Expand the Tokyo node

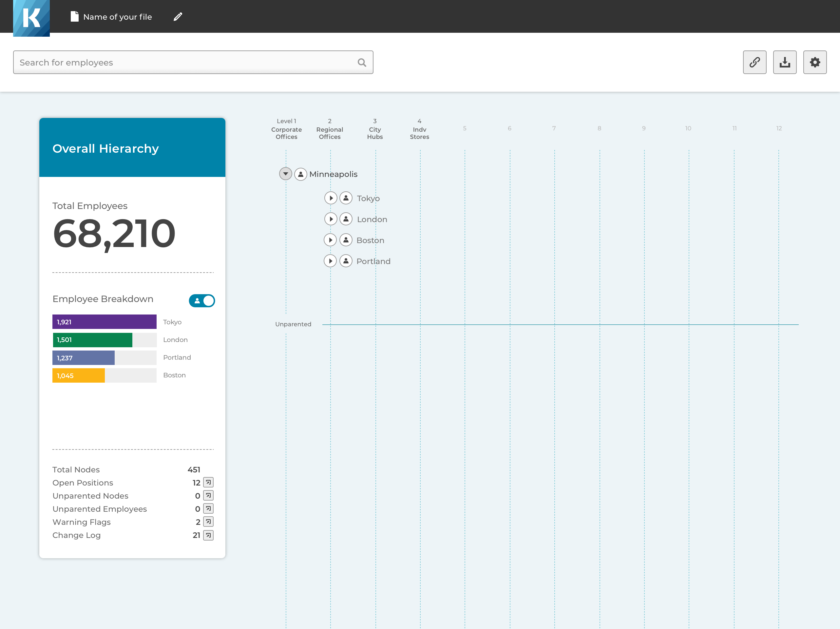click(x=331, y=198)
